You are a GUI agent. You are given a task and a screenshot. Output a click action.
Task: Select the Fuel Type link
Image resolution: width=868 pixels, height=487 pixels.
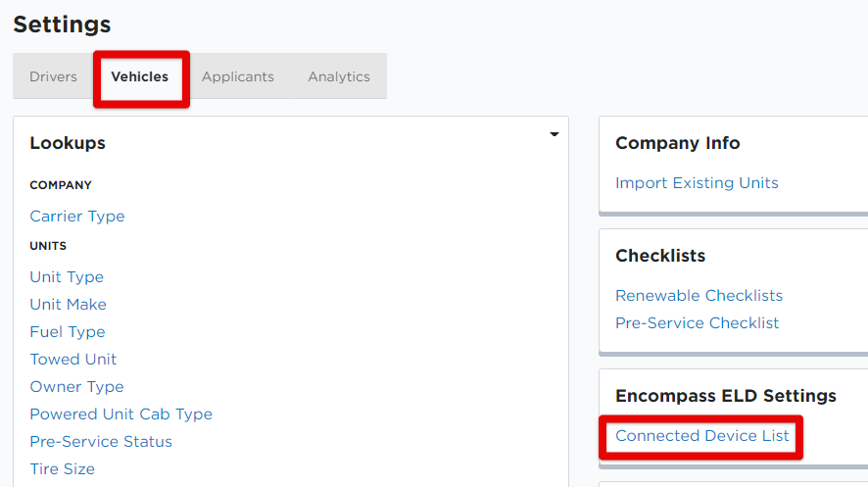pos(68,332)
